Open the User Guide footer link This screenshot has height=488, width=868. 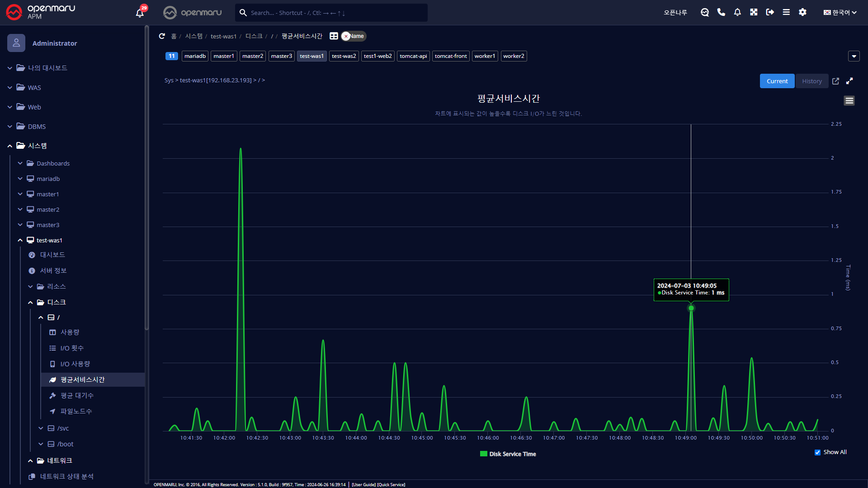click(x=363, y=485)
